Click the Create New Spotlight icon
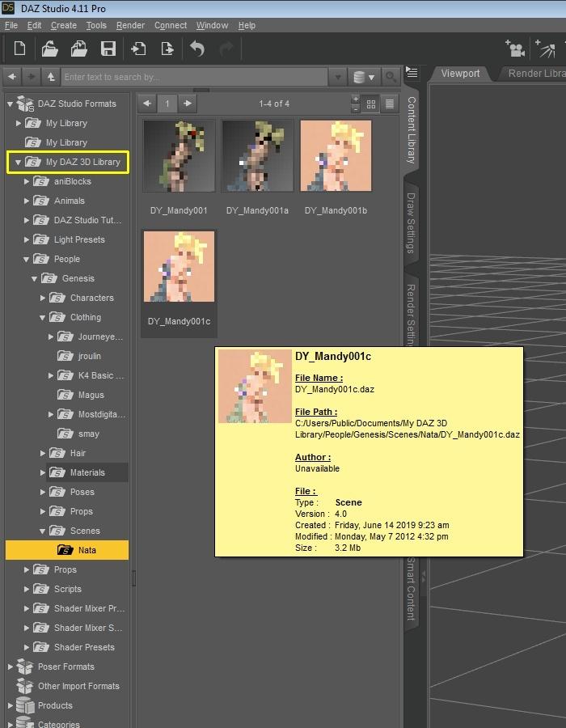 pos(545,49)
